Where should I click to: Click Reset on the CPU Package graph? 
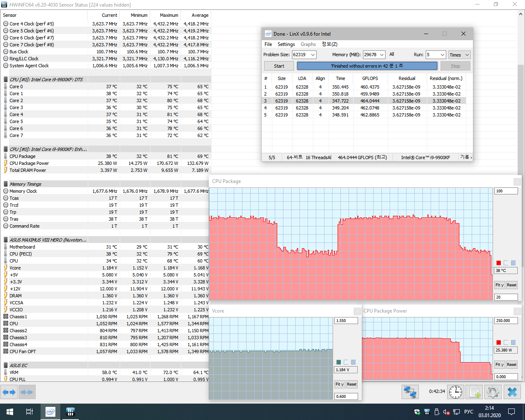pyautogui.click(x=511, y=285)
